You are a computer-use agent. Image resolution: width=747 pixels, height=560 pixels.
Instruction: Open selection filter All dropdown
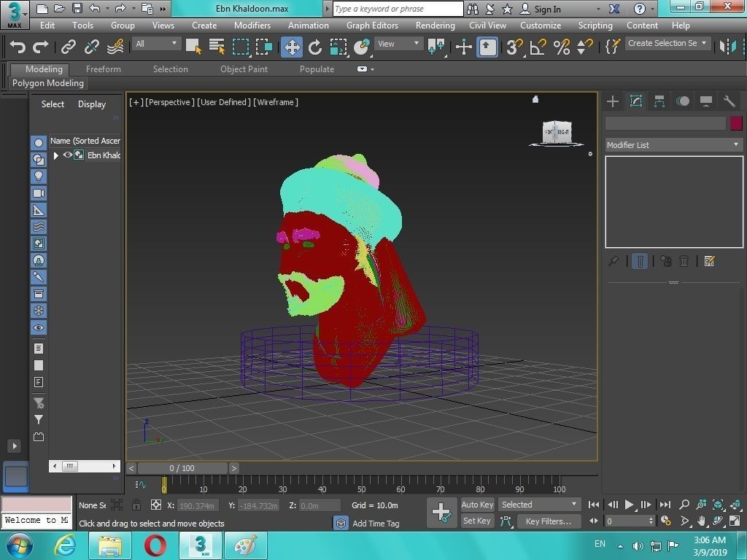click(156, 44)
